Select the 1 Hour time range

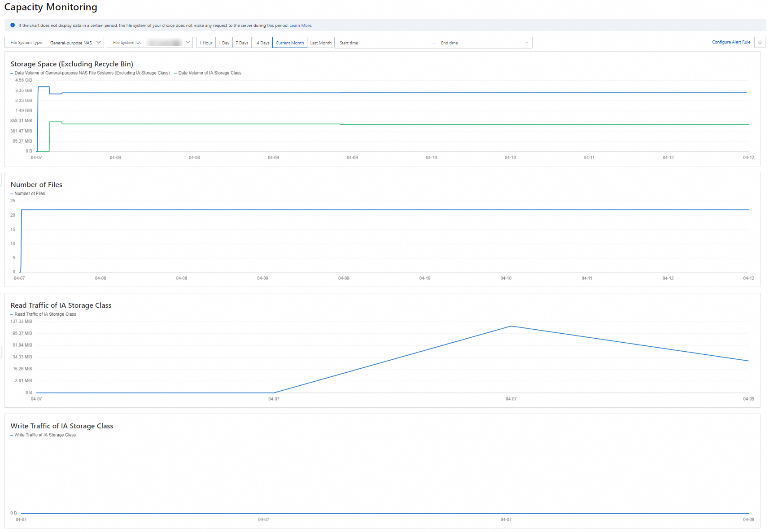coord(206,43)
